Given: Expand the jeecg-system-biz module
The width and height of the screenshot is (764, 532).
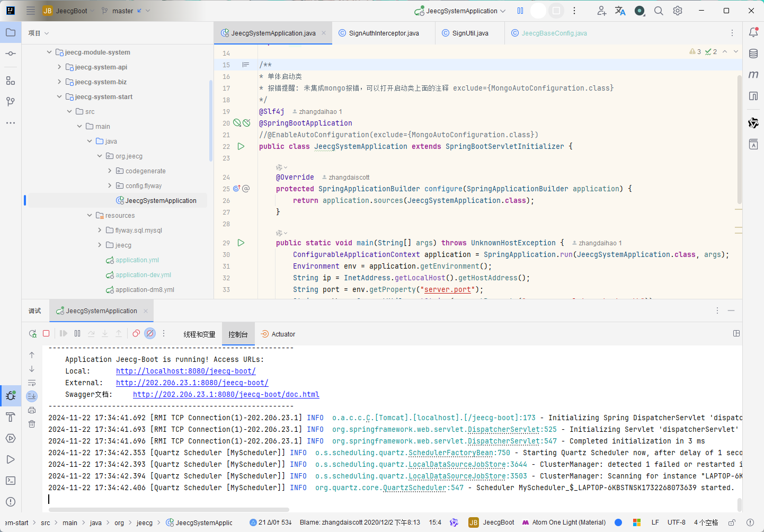Looking at the screenshot, I should point(59,82).
